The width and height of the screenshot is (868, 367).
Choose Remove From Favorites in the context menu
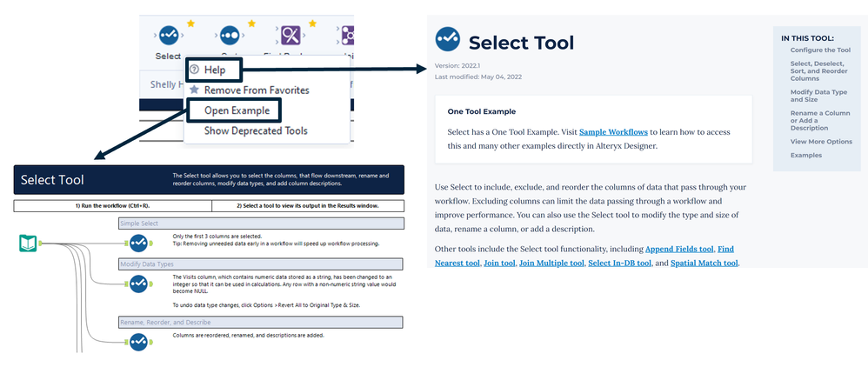(x=257, y=90)
